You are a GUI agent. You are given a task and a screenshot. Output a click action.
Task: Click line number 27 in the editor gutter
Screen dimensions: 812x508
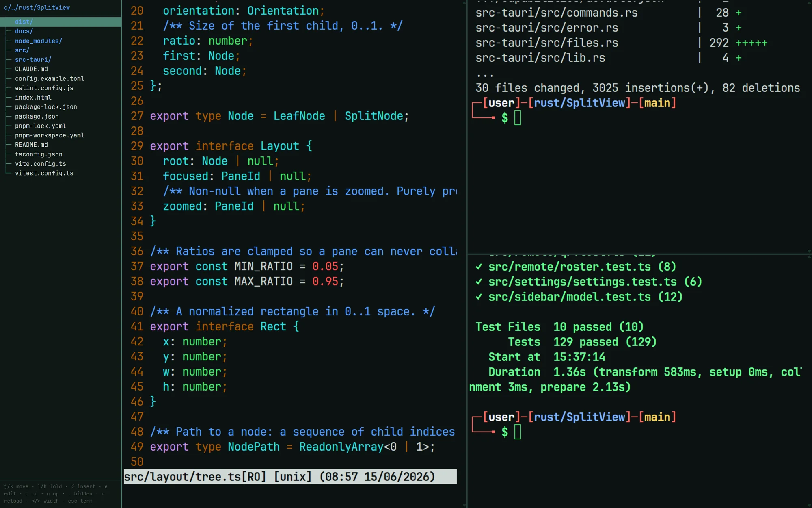coord(137,116)
